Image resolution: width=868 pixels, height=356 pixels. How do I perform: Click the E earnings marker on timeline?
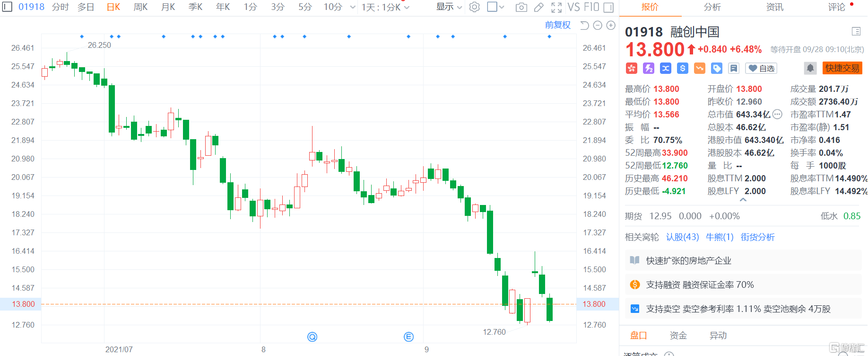click(x=408, y=337)
